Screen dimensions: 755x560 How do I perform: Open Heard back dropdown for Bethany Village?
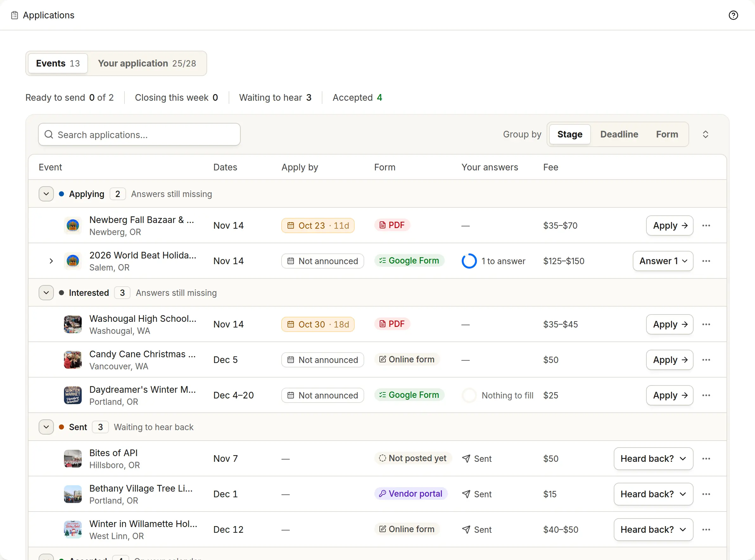(653, 494)
